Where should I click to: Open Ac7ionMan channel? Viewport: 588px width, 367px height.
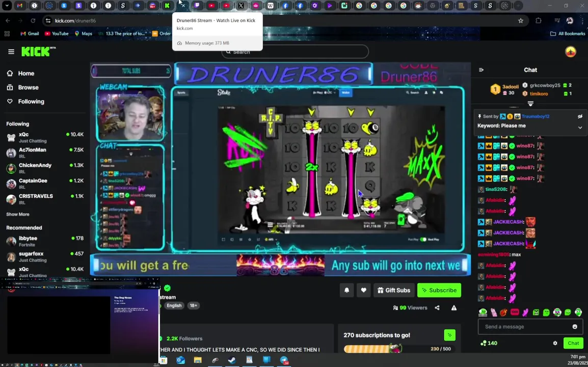point(45,153)
